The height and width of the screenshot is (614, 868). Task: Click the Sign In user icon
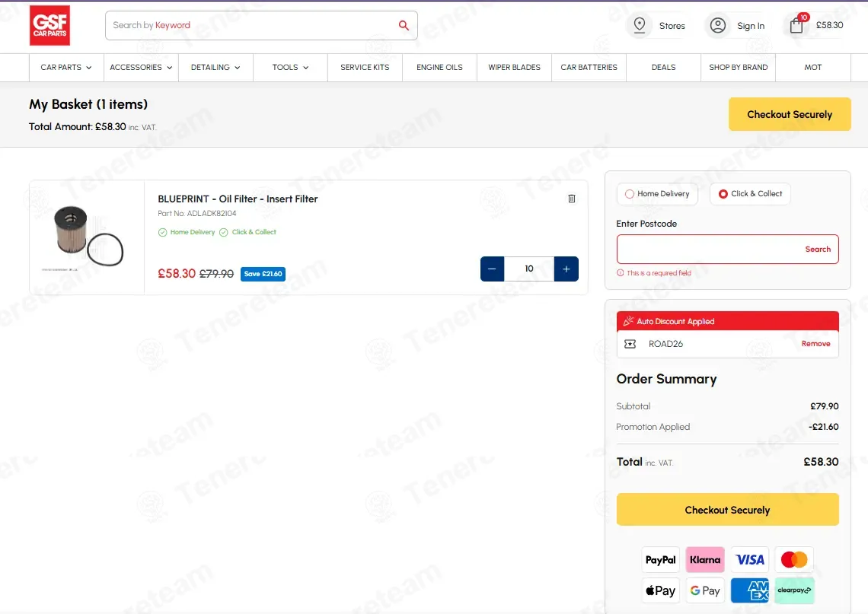click(718, 25)
